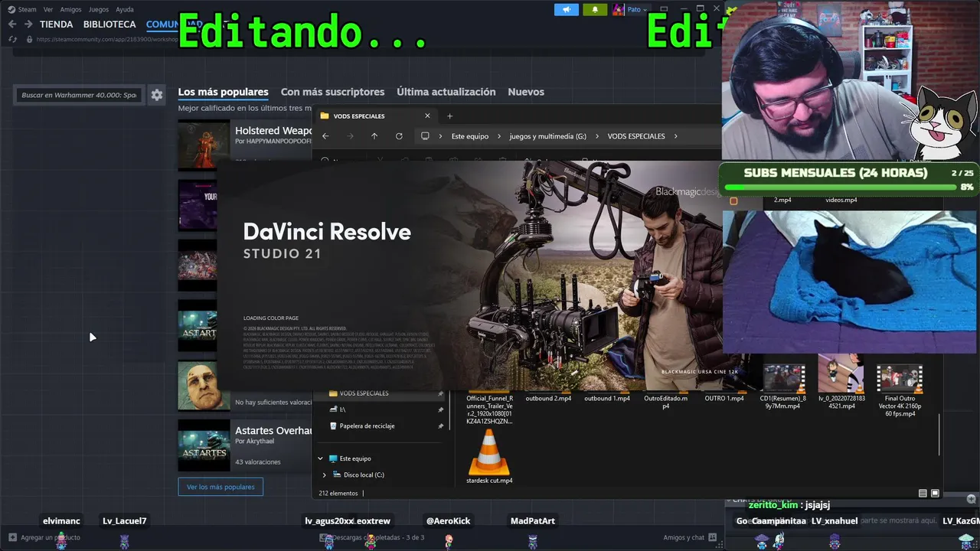Go back in File Explorer

(325, 136)
